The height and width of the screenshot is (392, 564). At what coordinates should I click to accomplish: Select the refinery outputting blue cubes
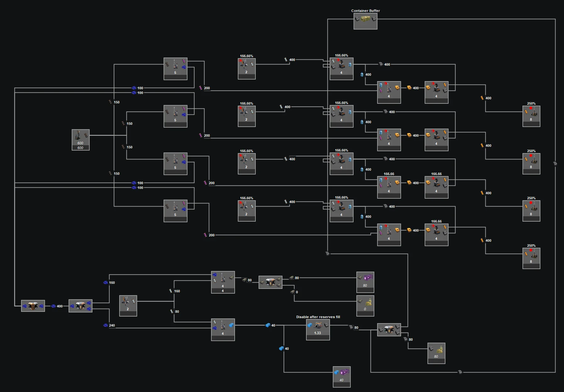[223, 329]
